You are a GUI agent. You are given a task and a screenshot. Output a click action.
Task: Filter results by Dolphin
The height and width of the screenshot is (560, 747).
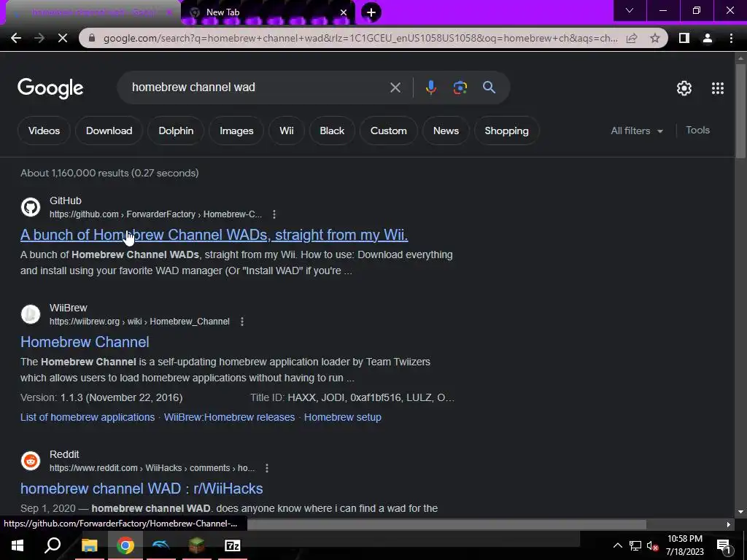point(176,131)
